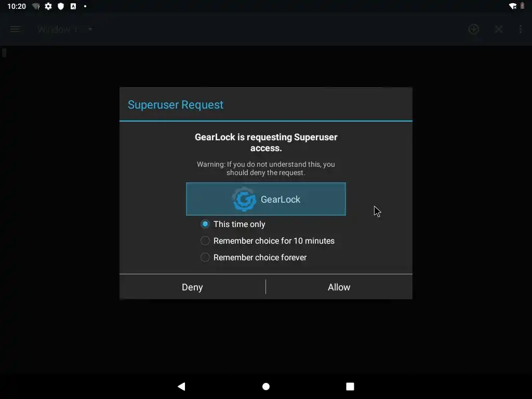The height and width of the screenshot is (399, 532).
Task: Choose "Remember choice for 10 minutes"
Action: [x=268, y=241]
